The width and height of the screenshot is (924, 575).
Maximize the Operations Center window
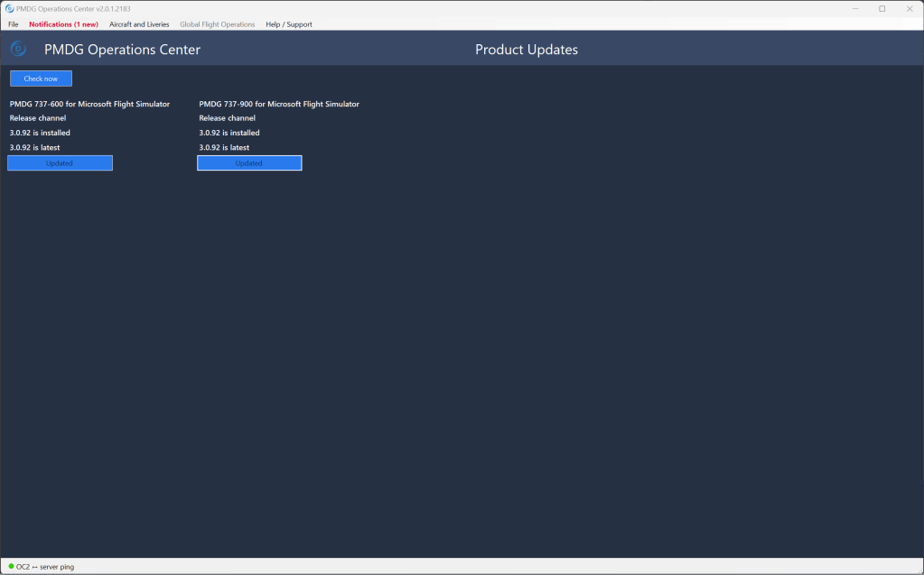(x=882, y=9)
